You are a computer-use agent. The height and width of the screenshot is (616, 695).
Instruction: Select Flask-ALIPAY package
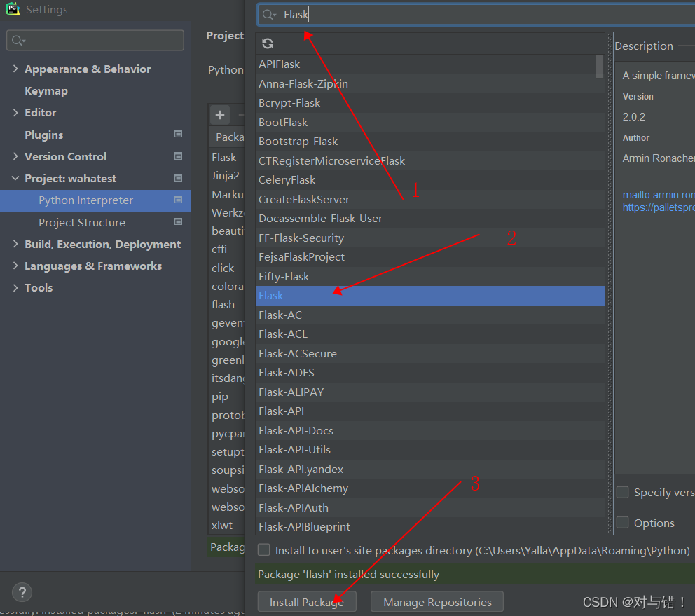pyautogui.click(x=430, y=392)
